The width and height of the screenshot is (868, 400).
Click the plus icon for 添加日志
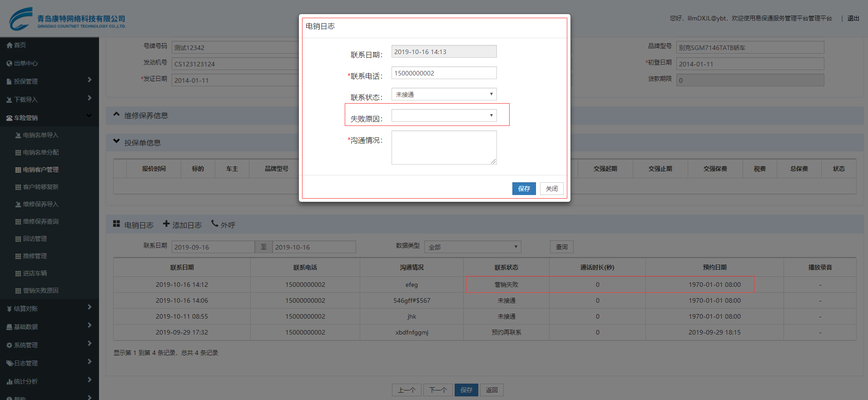[166, 224]
